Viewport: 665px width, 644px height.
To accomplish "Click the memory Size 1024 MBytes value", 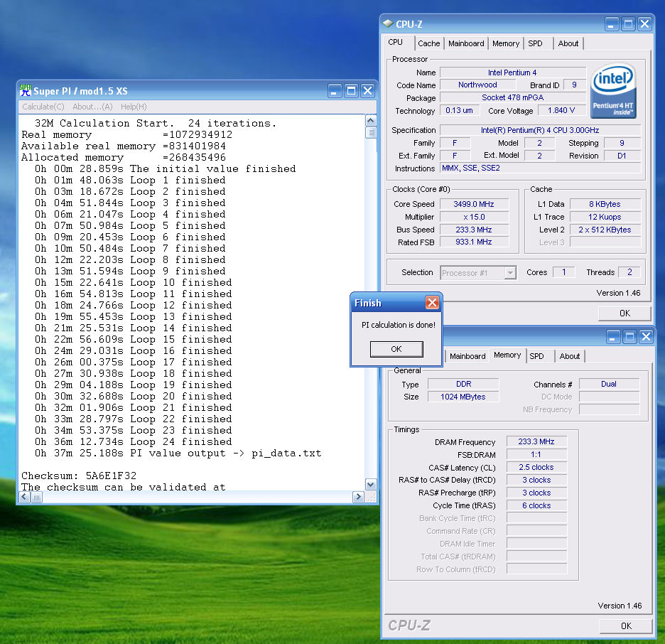I will pos(463,397).
